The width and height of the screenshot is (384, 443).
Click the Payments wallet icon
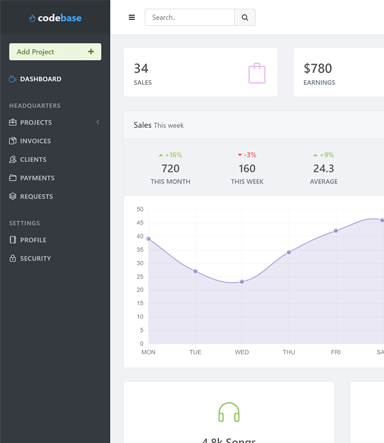tap(13, 178)
